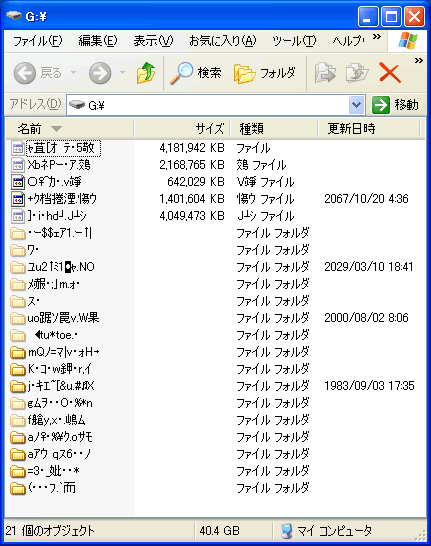The width and height of the screenshot is (431, 546).
Task: Select folder icon dated 2000/08/02
Action: click(x=17, y=318)
